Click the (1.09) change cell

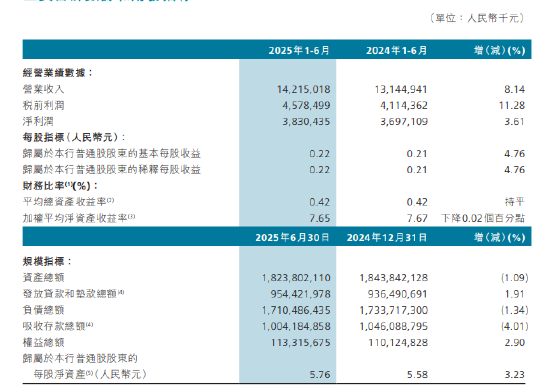click(515, 278)
